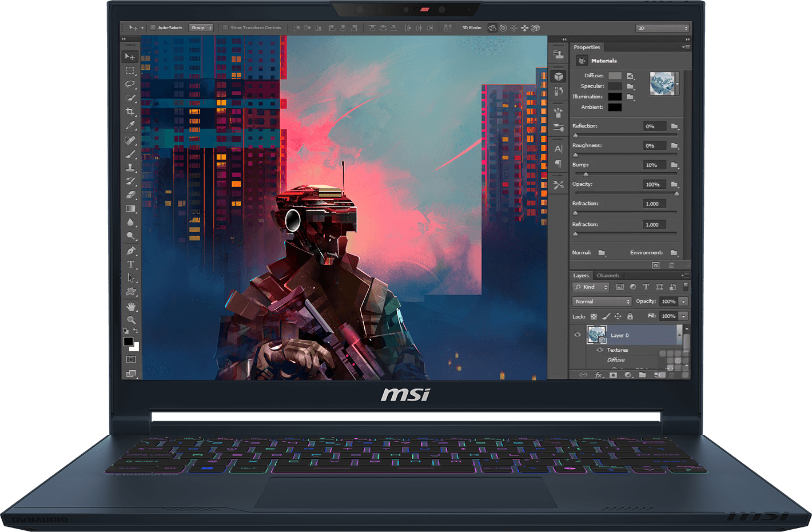Click the Layer 0 thumbnail
Viewport: 812px width, 532px height.
596,334
